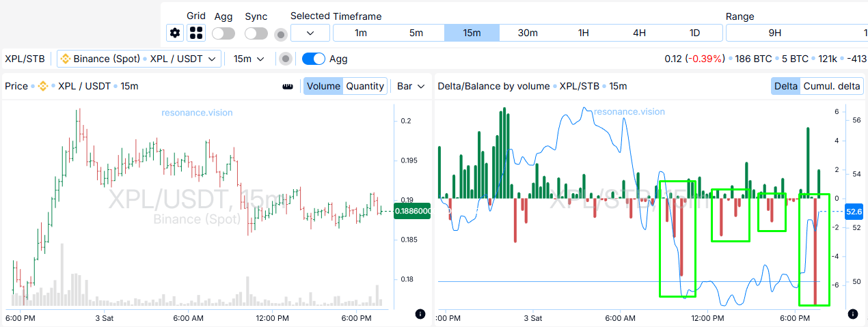868x327 pixels.
Task: Click the ruler measure icon on Price chart
Action: pos(288,87)
